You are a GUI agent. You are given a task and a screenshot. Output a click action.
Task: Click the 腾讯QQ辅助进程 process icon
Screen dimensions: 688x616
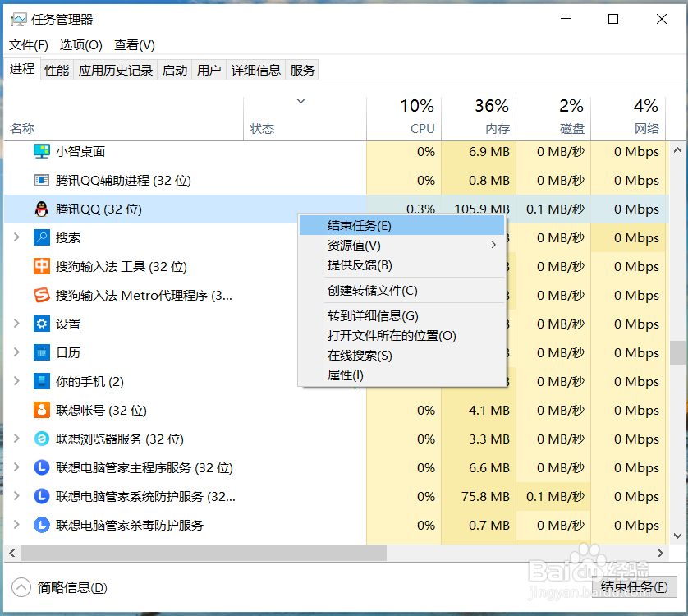tap(42, 181)
